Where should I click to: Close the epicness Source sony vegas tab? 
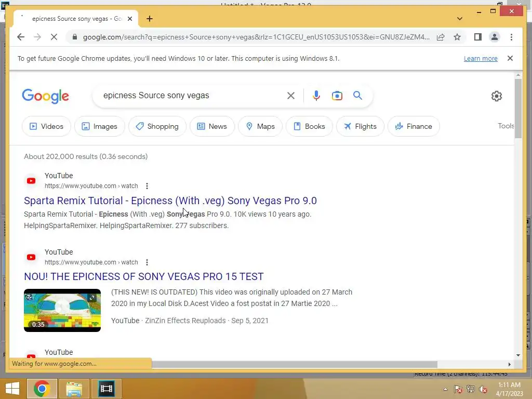[129, 19]
